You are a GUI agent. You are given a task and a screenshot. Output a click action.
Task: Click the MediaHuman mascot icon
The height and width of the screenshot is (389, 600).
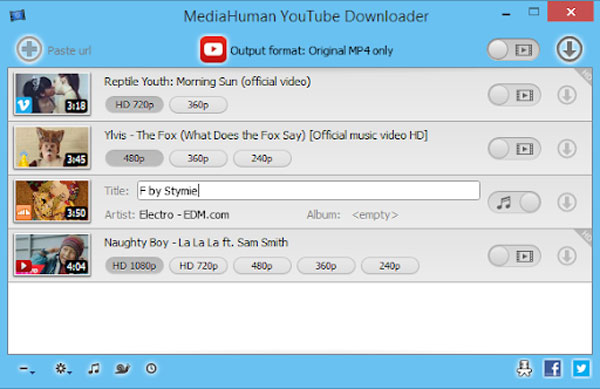pos(524,368)
